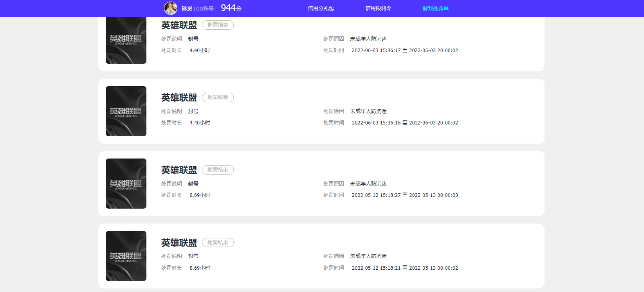Open the 信用限制令 tab
This screenshot has height=292, width=644.
[x=378, y=8]
